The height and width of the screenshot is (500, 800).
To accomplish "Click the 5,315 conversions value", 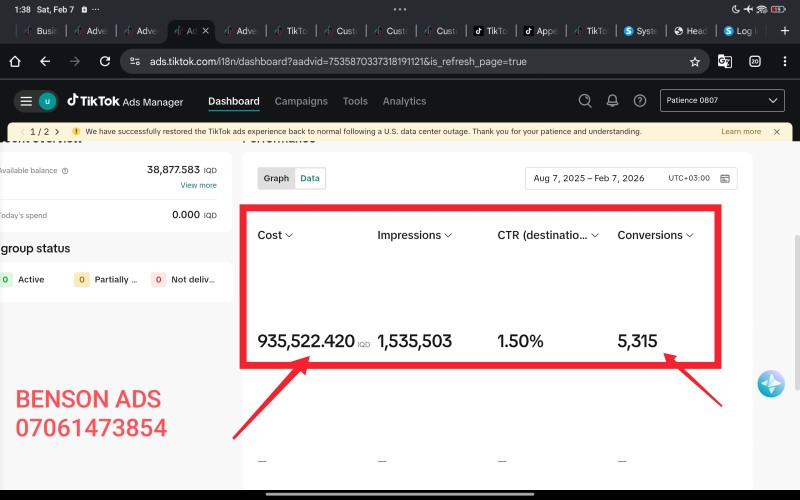I will [x=637, y=341].
